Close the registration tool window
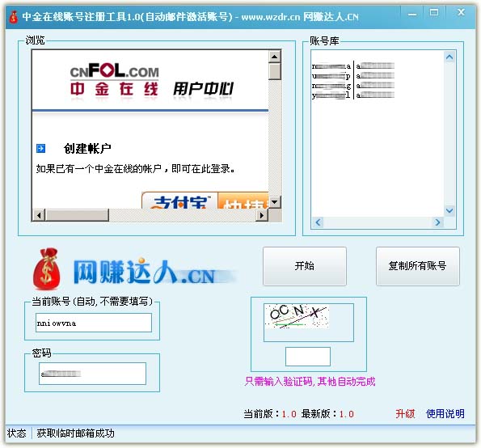Screen dimensions: 481x448 click(461, 12)
